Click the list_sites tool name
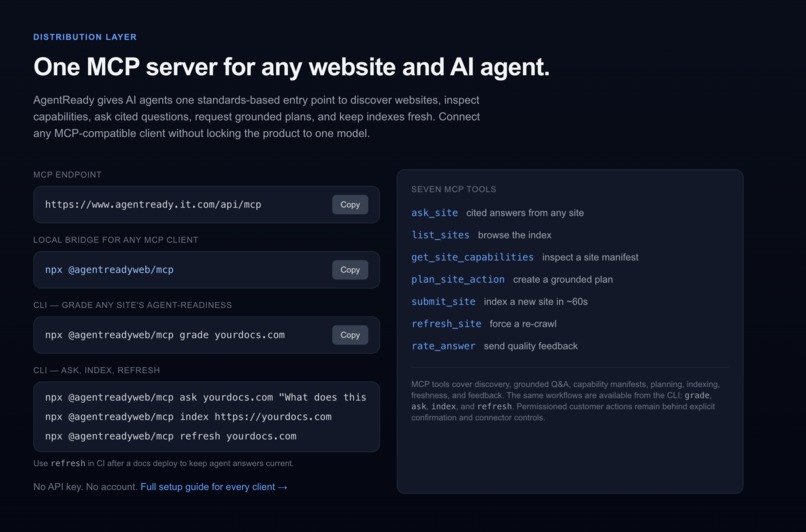806x532 pixels. click(x=440, y=235)
